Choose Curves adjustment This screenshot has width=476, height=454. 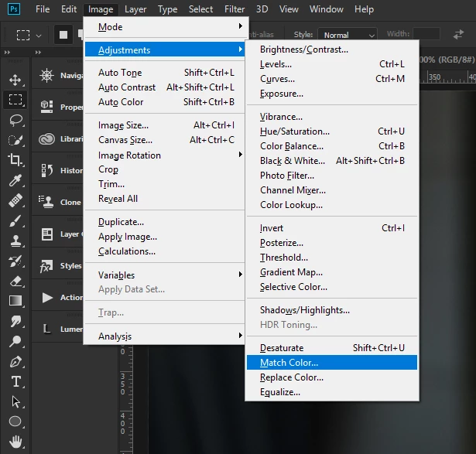[332, 79]
